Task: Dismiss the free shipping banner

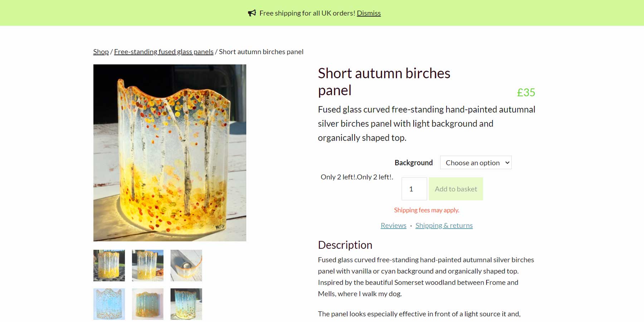Action: point(369,13)
